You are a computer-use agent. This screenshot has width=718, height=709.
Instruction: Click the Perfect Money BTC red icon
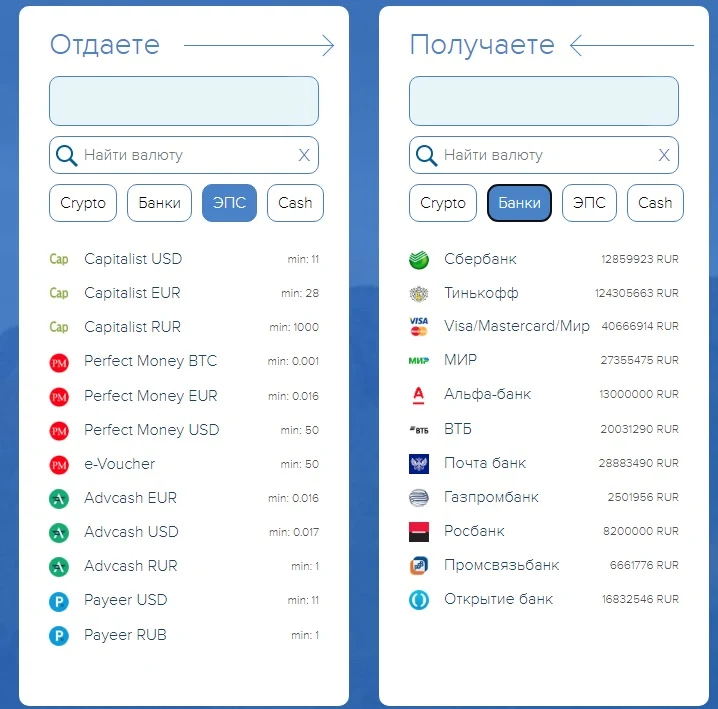click(59, 363)
